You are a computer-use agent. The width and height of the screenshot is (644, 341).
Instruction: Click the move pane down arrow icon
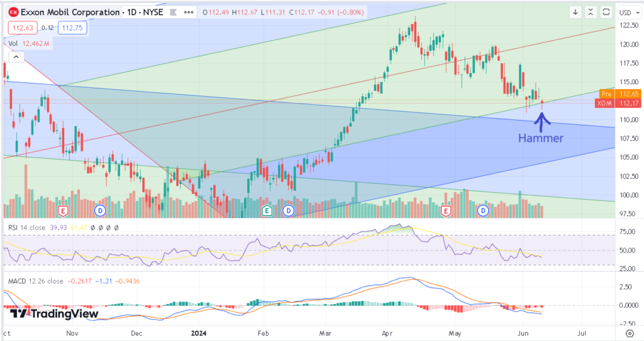[575, 13]
